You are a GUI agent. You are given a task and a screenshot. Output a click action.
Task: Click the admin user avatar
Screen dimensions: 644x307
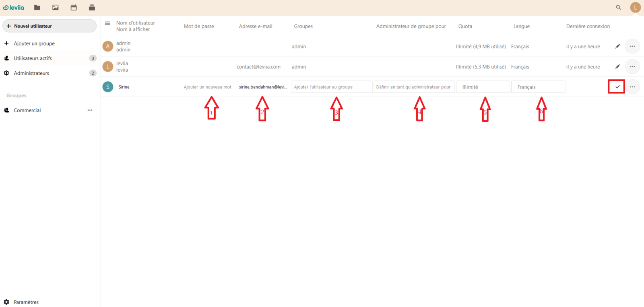108,46
